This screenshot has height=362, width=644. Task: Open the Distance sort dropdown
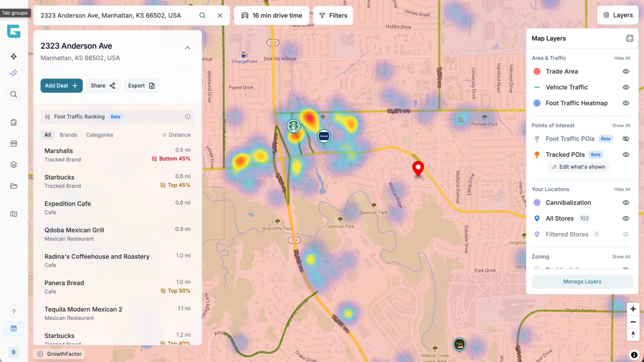(x=176, y=135)
